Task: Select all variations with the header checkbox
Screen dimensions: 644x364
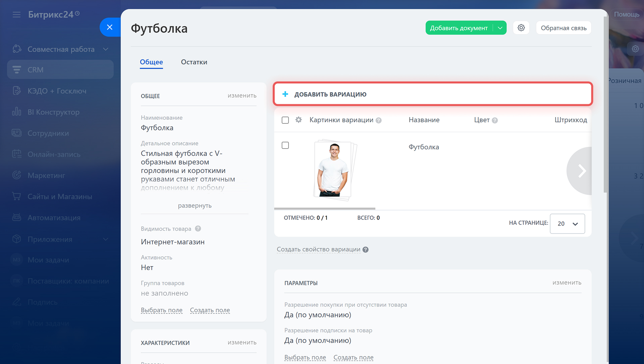Action: 285,120
